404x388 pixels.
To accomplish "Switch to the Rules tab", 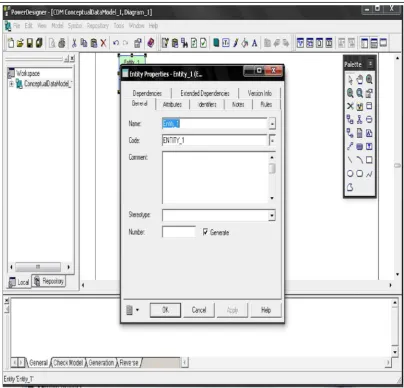I will coord(266,104).
